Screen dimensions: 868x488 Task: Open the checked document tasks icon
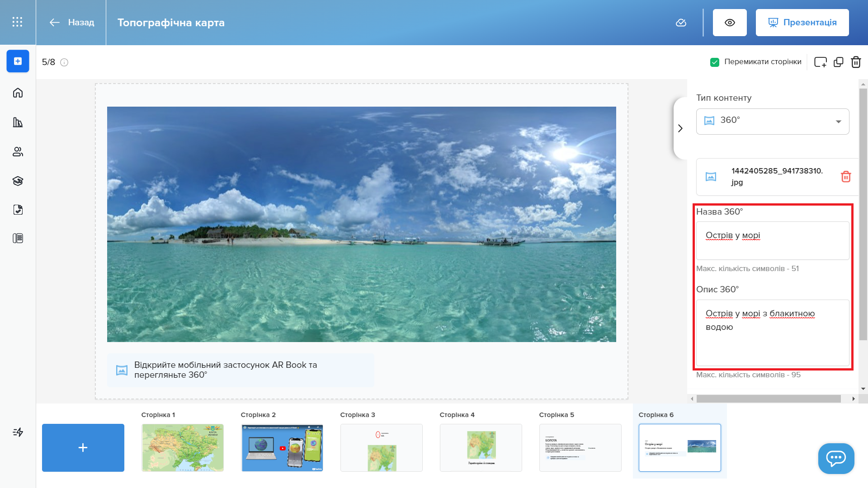tap(18, 209)
